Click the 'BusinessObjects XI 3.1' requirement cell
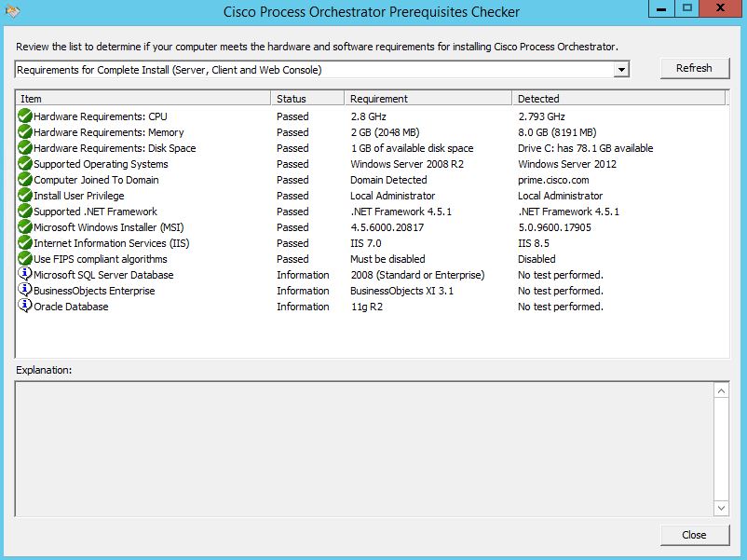The image size is (747, 560). coord(402,291)
